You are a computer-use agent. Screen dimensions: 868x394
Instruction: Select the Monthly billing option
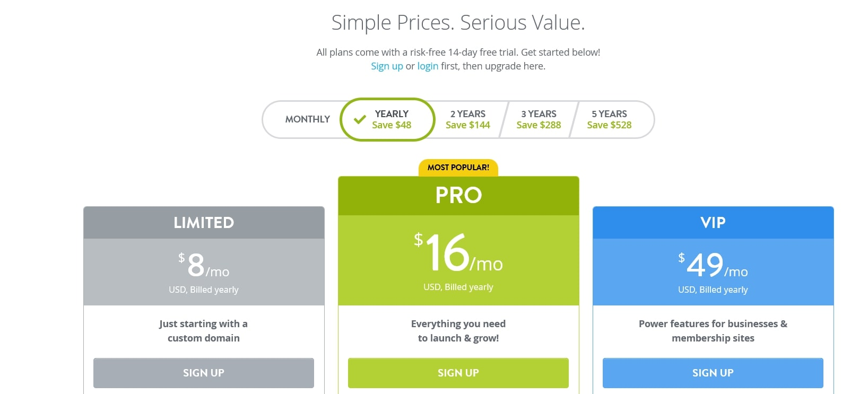(307, 119)
